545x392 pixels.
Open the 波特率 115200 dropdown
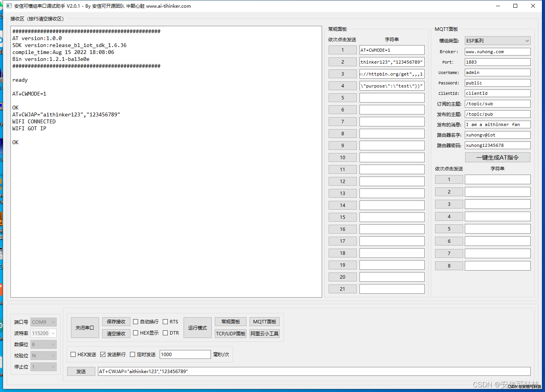(x=44, y=333)
